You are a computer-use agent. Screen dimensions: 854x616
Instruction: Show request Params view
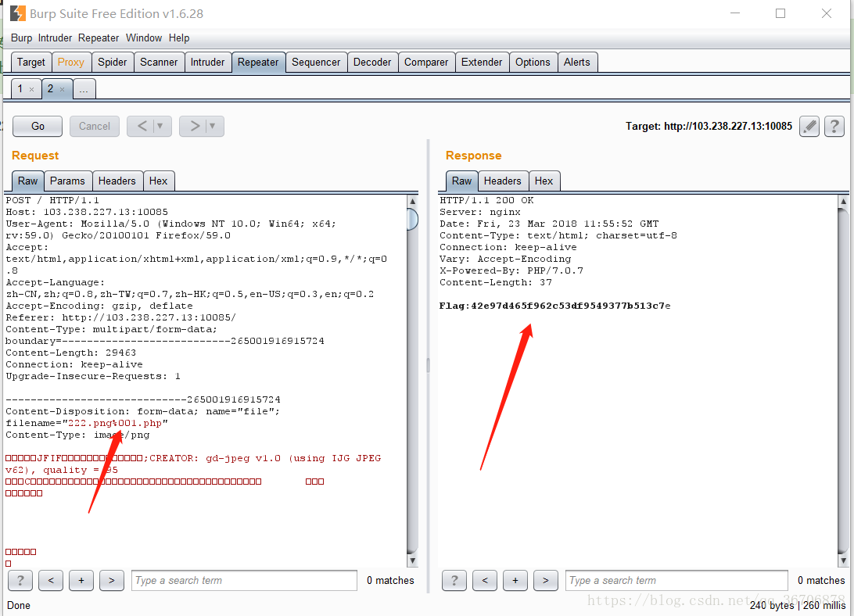tap(67, 181)
